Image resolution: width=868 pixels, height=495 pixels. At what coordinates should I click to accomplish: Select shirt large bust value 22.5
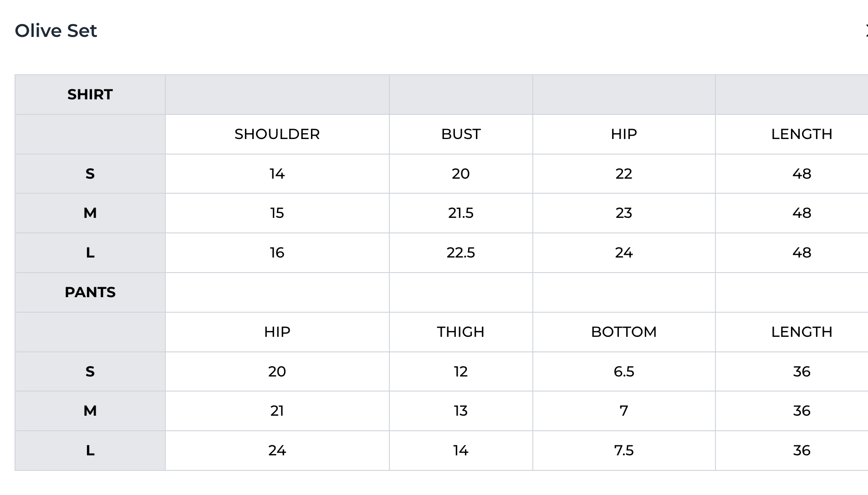460,253
